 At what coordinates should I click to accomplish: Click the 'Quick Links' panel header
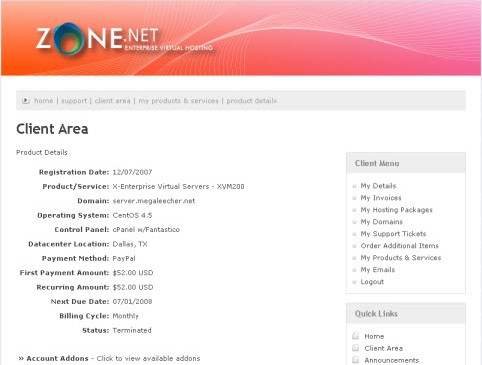point(406,313)
